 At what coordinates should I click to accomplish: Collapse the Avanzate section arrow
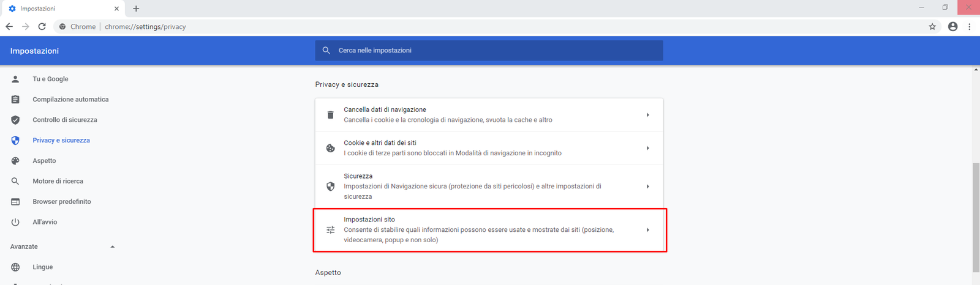112,246
